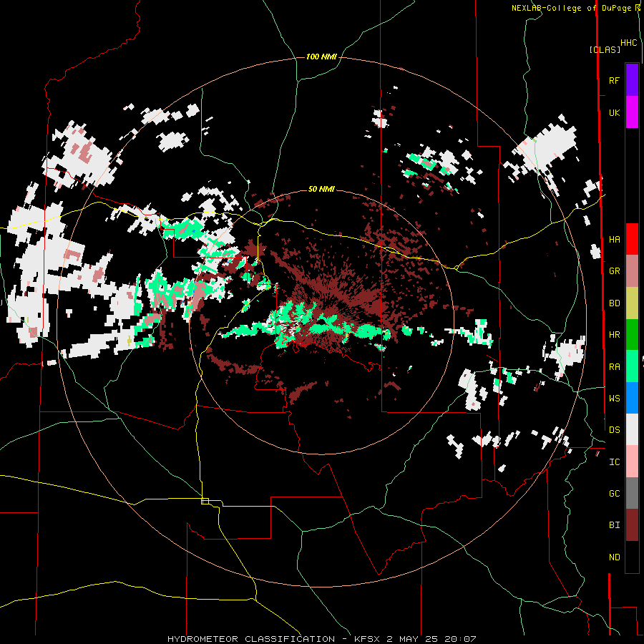The image size is (644, 644).
Task: Click the HA legend label
Action: tap(614, 239)
